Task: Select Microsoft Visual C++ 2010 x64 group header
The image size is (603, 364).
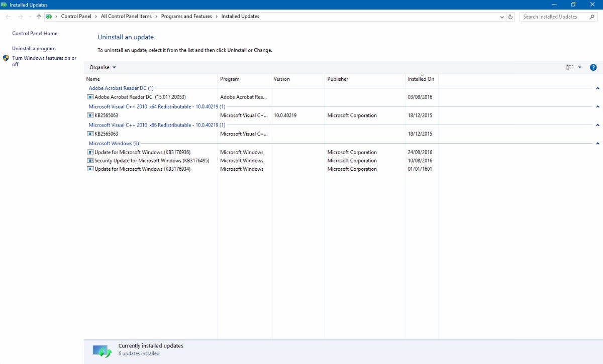Action: [157, 106]
